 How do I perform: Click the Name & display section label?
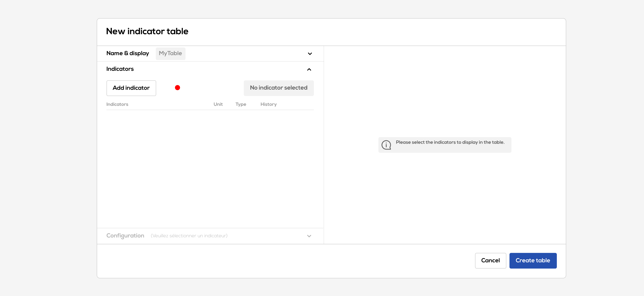128,54
